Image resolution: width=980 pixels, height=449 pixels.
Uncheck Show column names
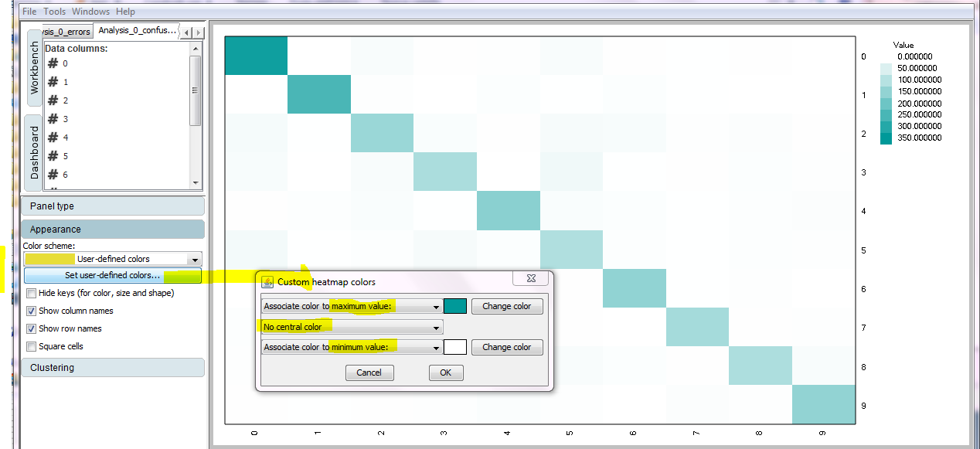31,311
